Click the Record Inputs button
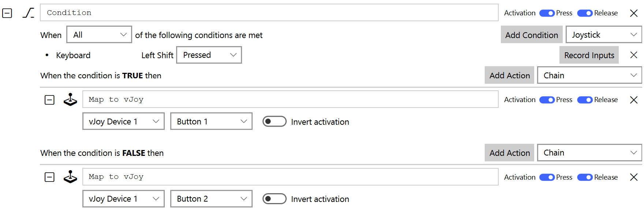644x221 pixels. point(589,55)
